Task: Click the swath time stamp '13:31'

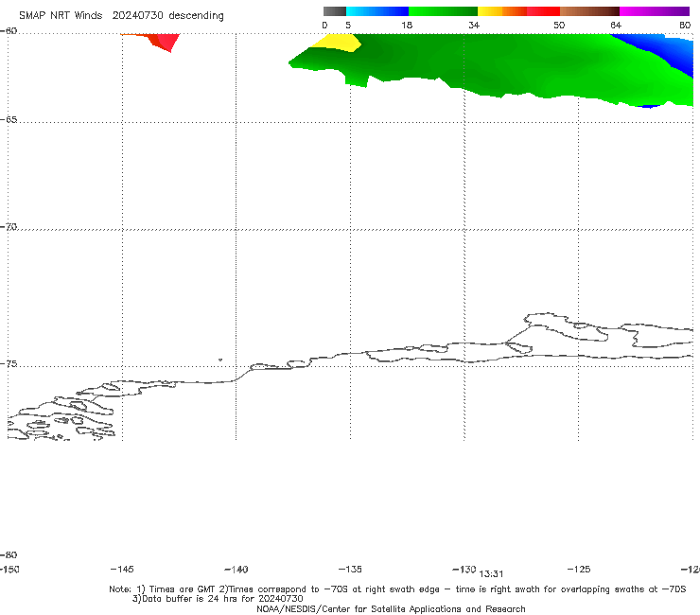Action: [491, 574]
